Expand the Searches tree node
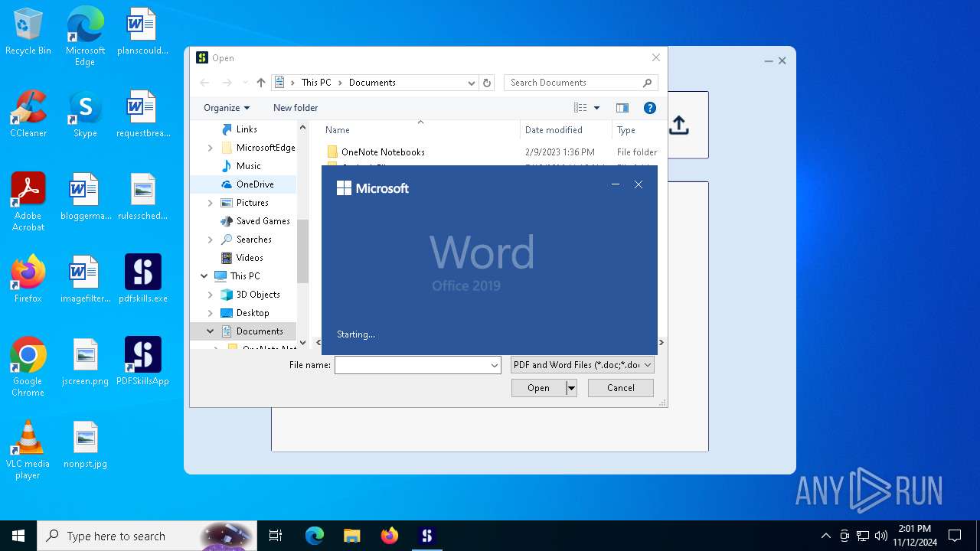Viewport: 980px width, 551px height. click(x=211, y=240)
